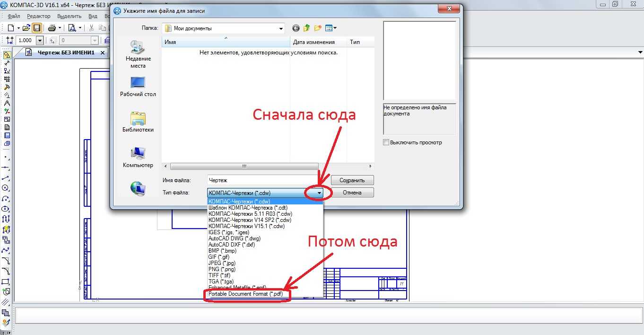Select the ellipse tool in the left toolbar
The width and height of the screenshot is (644, 335).
[6, 209]
